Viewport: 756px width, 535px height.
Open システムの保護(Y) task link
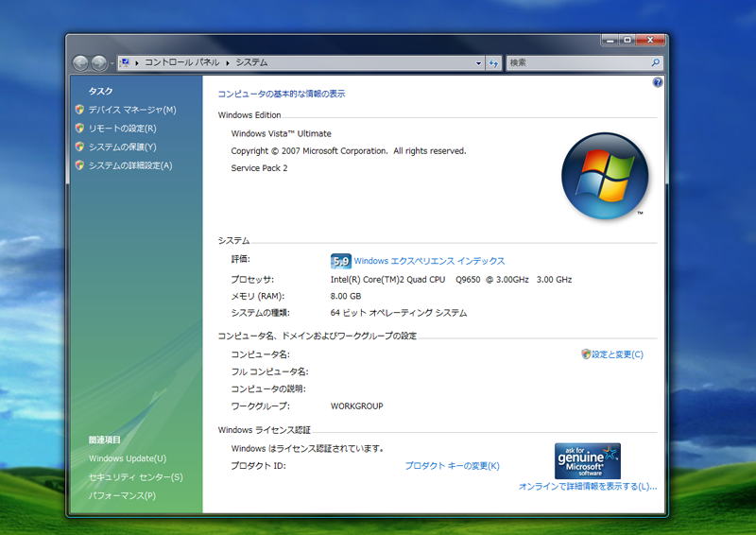pos(123,147)
